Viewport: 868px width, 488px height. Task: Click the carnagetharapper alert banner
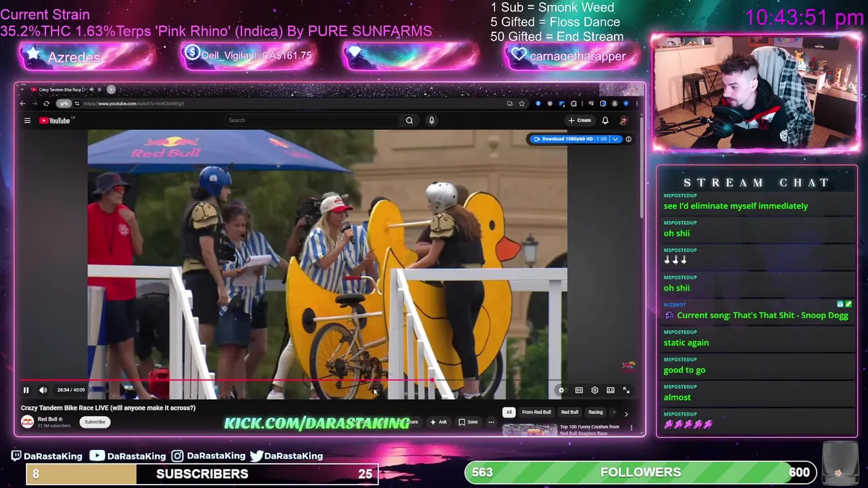click(573, 56)
